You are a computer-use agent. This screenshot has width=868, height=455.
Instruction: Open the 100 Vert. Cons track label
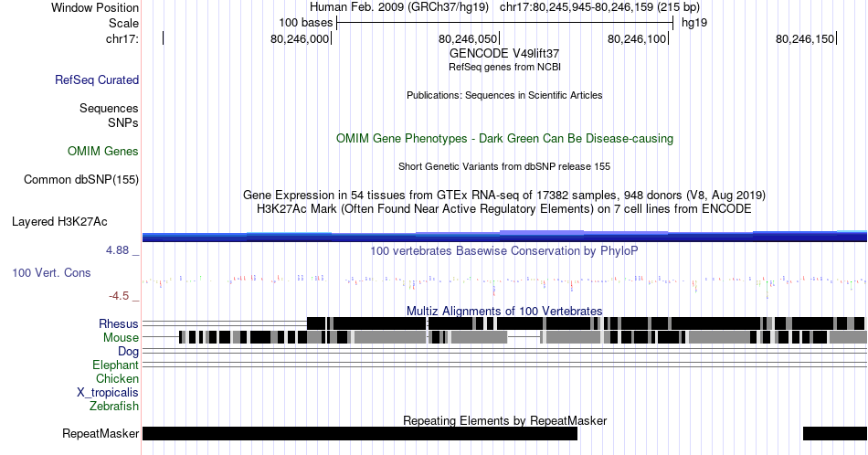51,272
